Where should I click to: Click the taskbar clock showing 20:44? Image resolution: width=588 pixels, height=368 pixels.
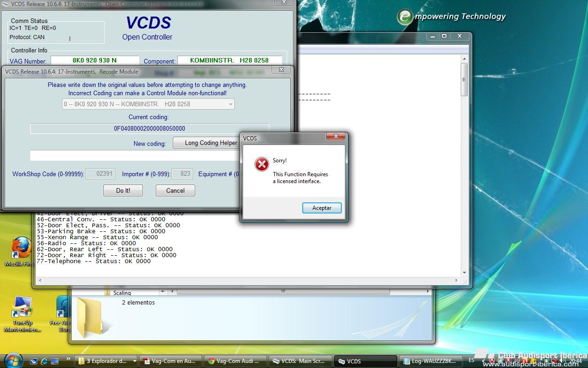pyautogui.click(x=576, y=361)
